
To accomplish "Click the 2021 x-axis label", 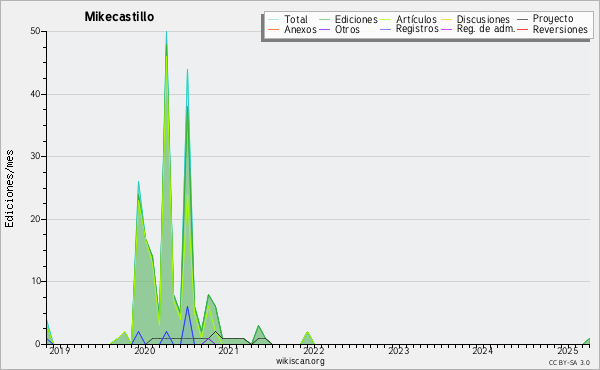I will pos(229,350).
